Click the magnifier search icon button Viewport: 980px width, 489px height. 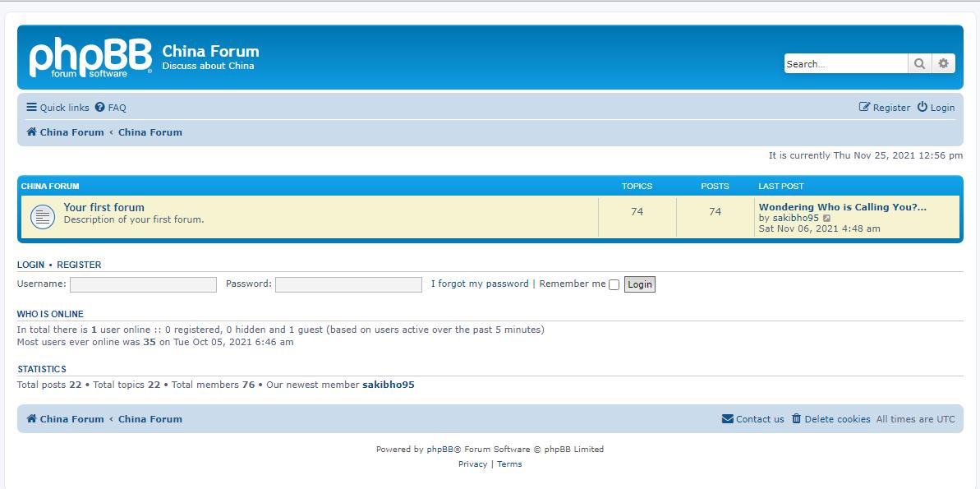[919, 63]
